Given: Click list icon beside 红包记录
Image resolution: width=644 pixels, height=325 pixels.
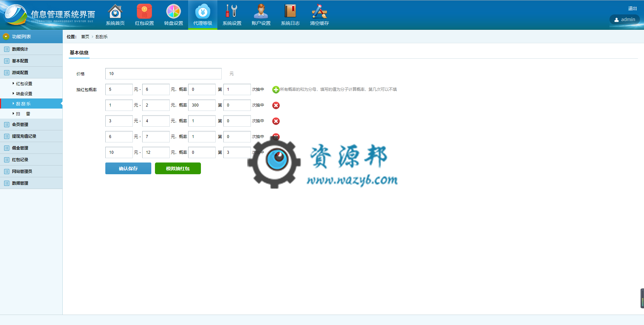Looking at the screenshot, I should tap(6, 160).
